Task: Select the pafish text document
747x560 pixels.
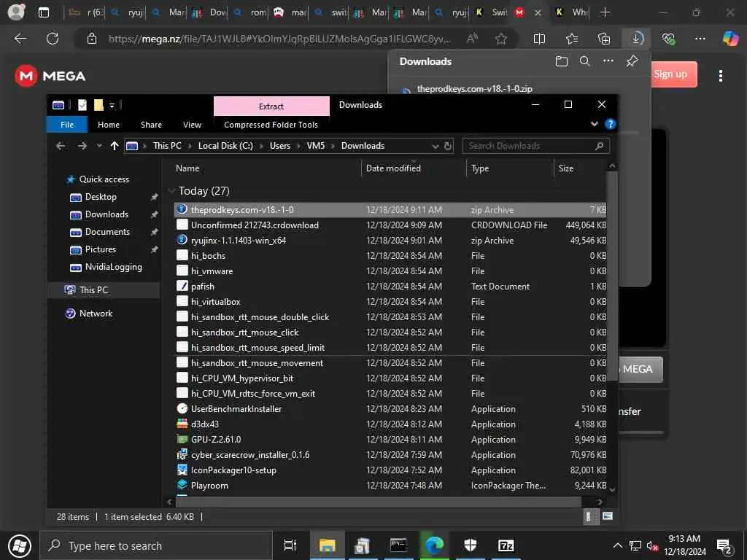Action: tap(390, 286)
